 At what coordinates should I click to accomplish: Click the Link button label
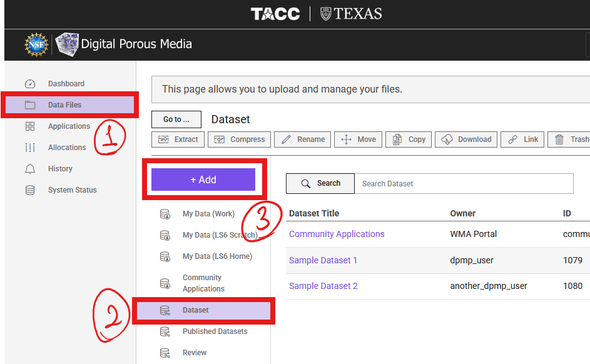[x=531, y=139]
